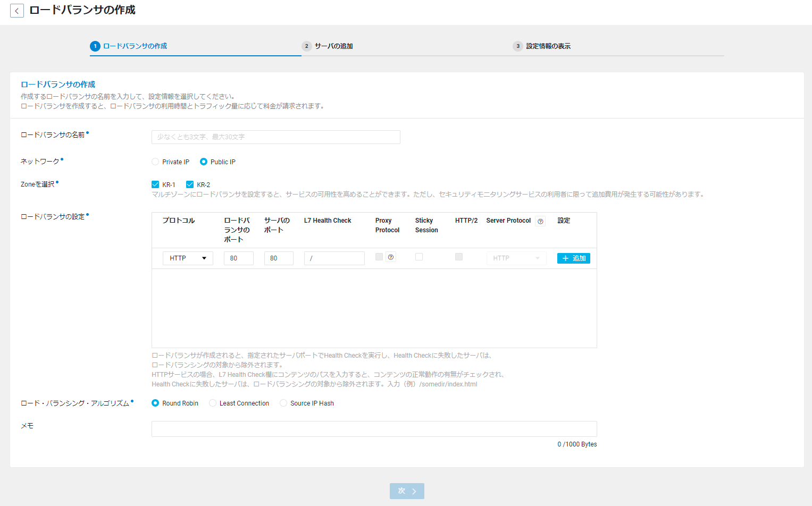Image resolution: width=812 pixels, height=506 pixels.
Task: Click the メモ memo input field
Action: click(x=374, y=429)
